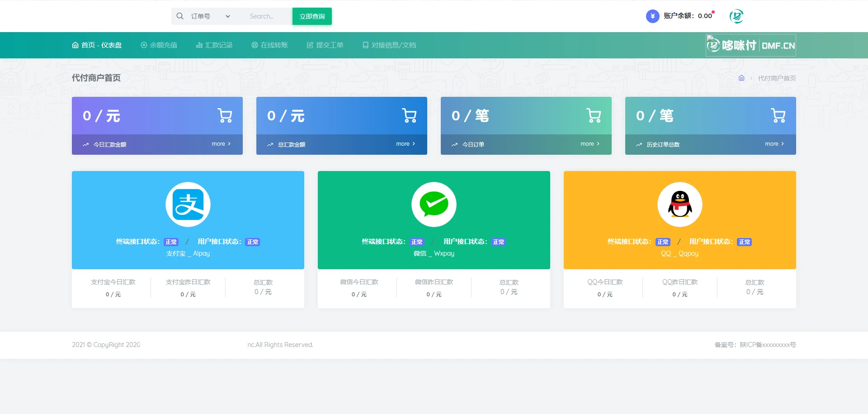868x414 pixels.
Task: Select the 在线转账 navigation item
Action: point(270,45)
